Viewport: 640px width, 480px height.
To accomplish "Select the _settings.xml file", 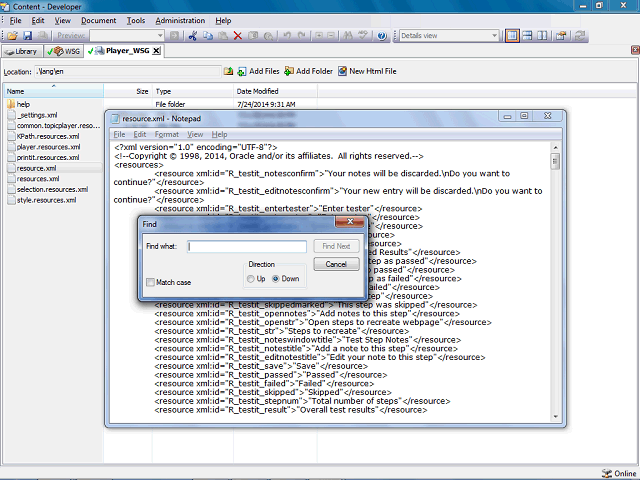I will (x=37, y=115).
